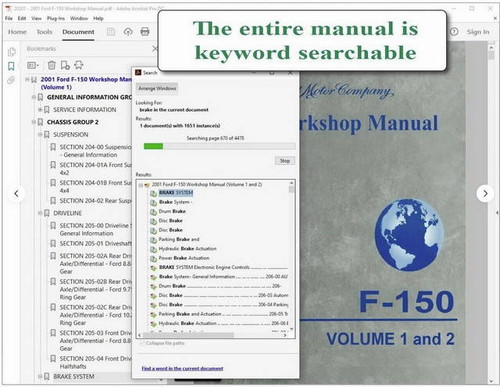Image resolution: width=500 pixels, height=387 pixels.
Task: Select Parking Brake and Actuation result
Action: coord(223,314)
